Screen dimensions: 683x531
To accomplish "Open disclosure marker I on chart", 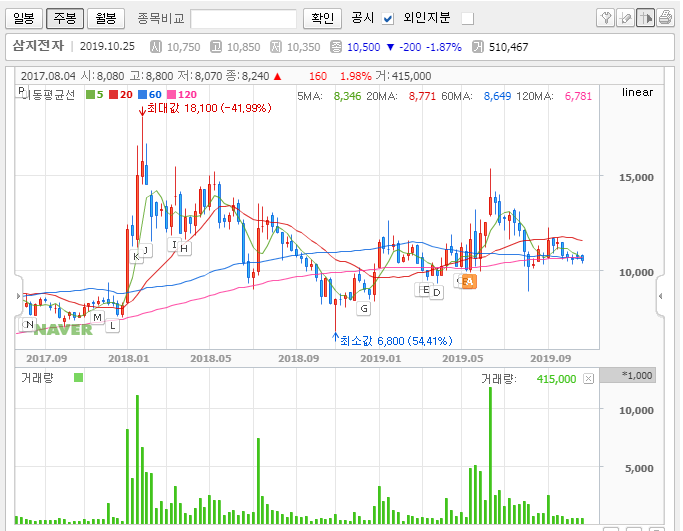I will coord(174,244).
